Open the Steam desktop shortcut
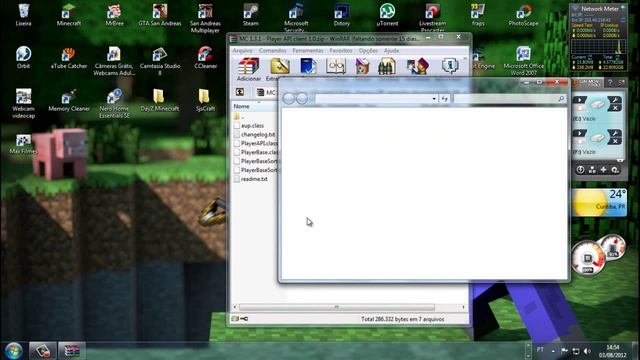 click(x=251, y=15)
